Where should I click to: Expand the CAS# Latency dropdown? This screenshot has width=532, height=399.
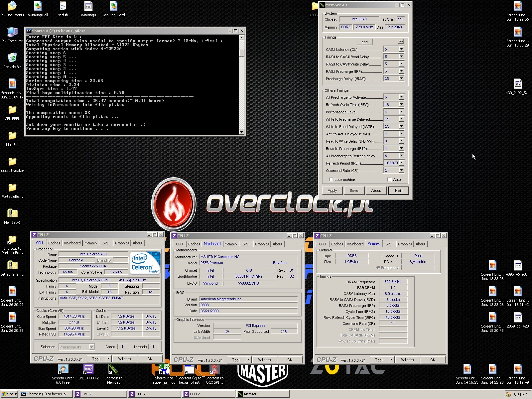[401, 49]
